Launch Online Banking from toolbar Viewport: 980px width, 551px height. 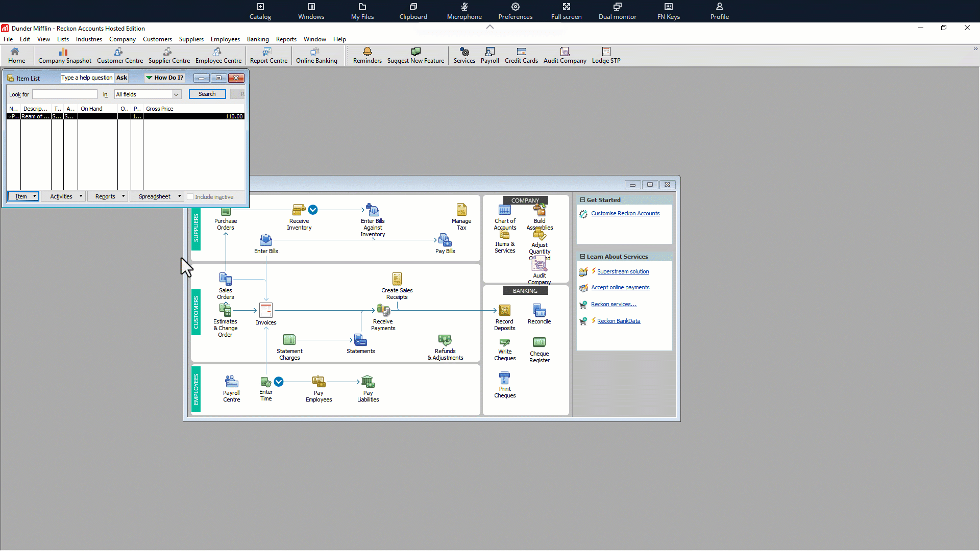coord(316,56)
